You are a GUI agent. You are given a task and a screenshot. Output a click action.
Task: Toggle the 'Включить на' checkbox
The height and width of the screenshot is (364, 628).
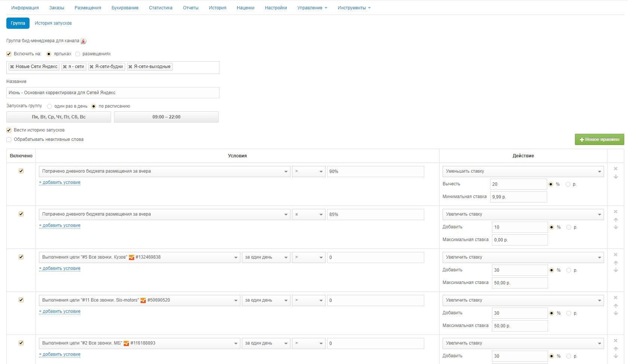[x=9, y=54]
